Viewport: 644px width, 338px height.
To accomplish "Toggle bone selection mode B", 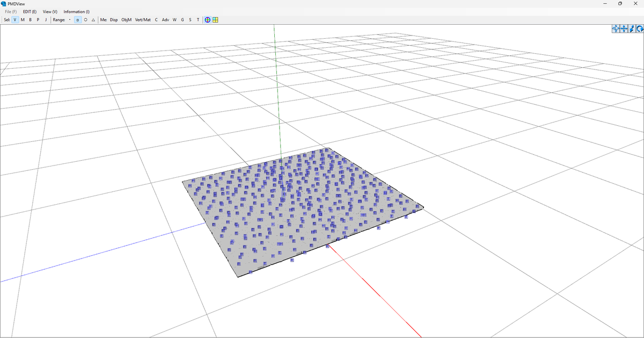I will [x=30, y=20].
